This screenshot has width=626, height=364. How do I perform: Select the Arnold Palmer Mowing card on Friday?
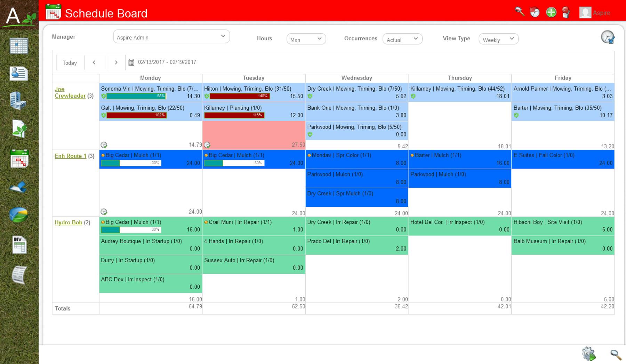coord(563,92)
